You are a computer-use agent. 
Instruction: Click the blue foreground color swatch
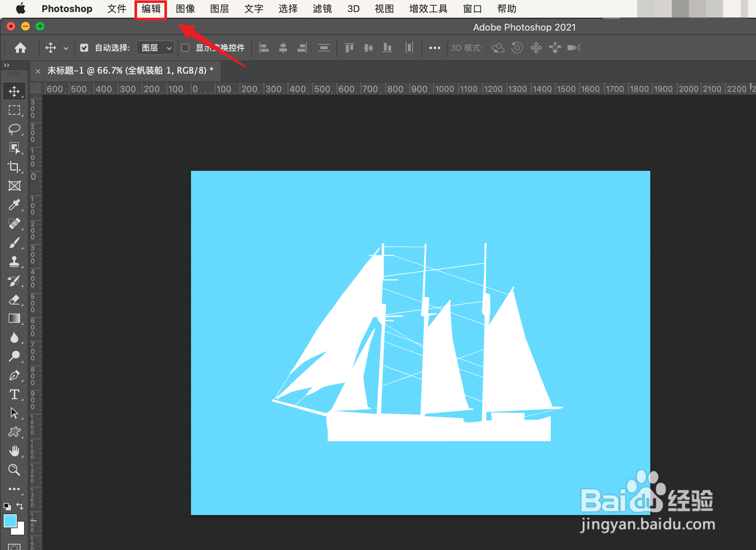point(10,521)
